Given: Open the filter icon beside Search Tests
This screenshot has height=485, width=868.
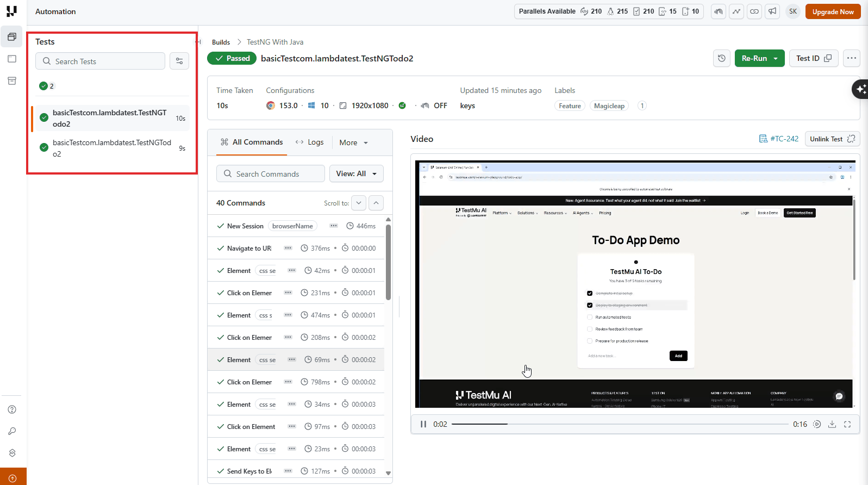Looking at the screenshot, I should (179, 61).
